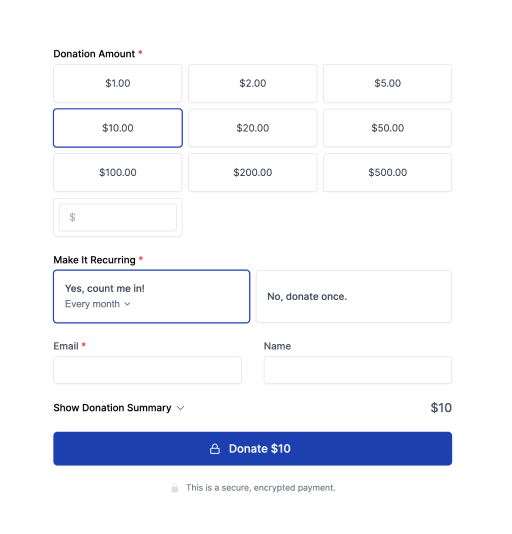Screen dimensions: 512x534
Task: Open the "Every month" frequency dropdown
Action: [x=97, y=304]
